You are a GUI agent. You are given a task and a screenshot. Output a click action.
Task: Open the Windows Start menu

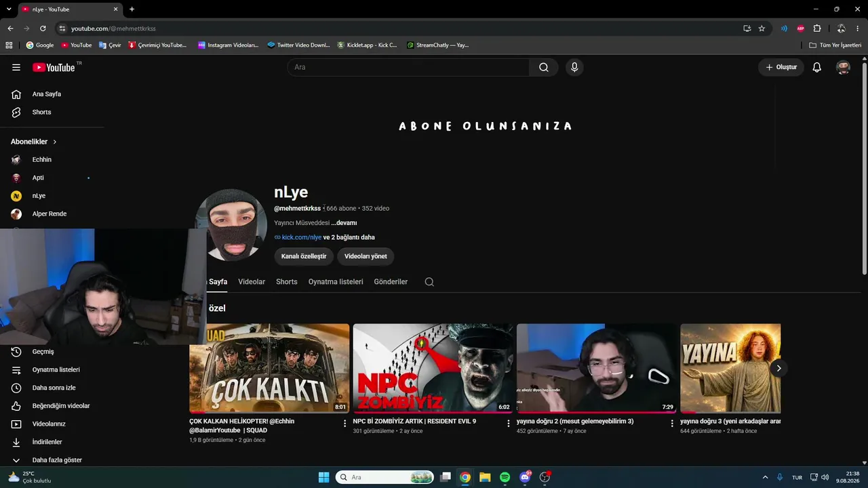[323, 477]
